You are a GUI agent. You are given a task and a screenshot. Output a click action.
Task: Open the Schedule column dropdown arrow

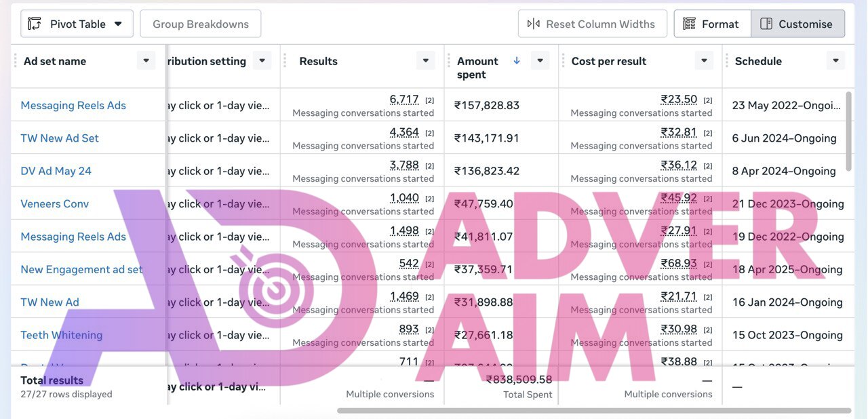835,61
